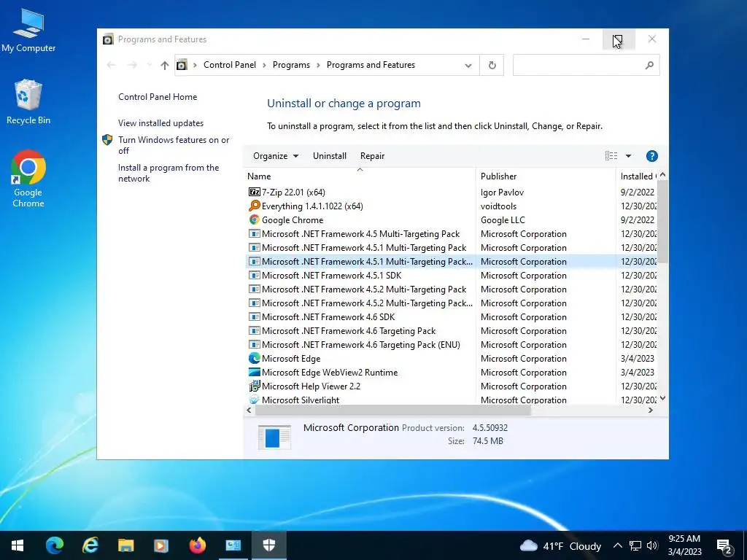Click the Microsoft Help Viewer 2.2 icon
The height and width of the screenshot is (560, 747).
pos(255,386)
